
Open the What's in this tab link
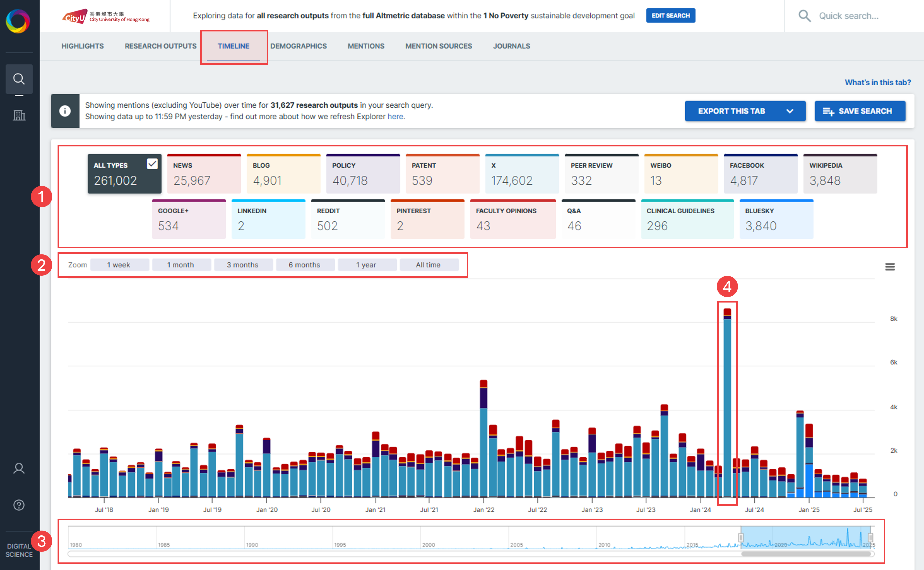tap(878, 82)
